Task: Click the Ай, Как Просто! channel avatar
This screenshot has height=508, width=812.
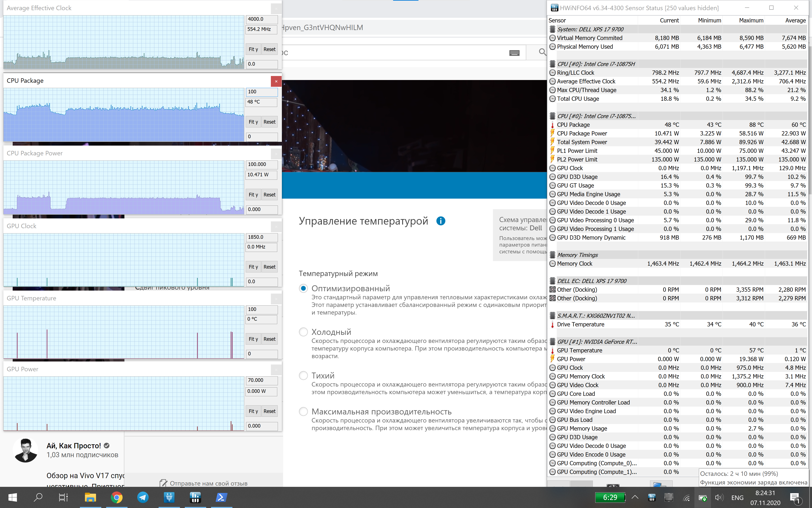Action: tap(26, 450)
